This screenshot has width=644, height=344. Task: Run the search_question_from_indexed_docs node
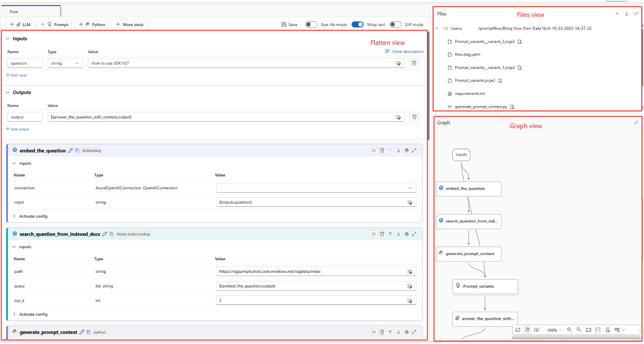coord(374,234)
